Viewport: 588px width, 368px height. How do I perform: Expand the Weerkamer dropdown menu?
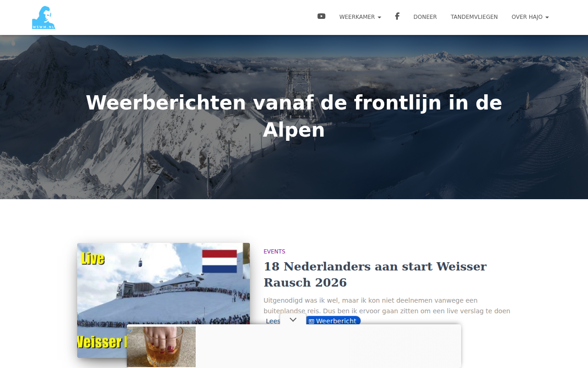point(360,17)
